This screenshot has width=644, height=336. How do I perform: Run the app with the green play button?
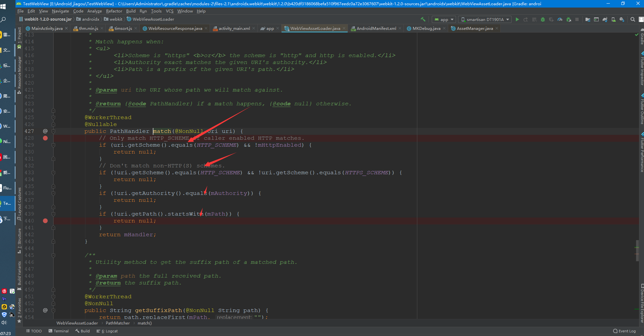pyautogui.click(x=517, y=19)
